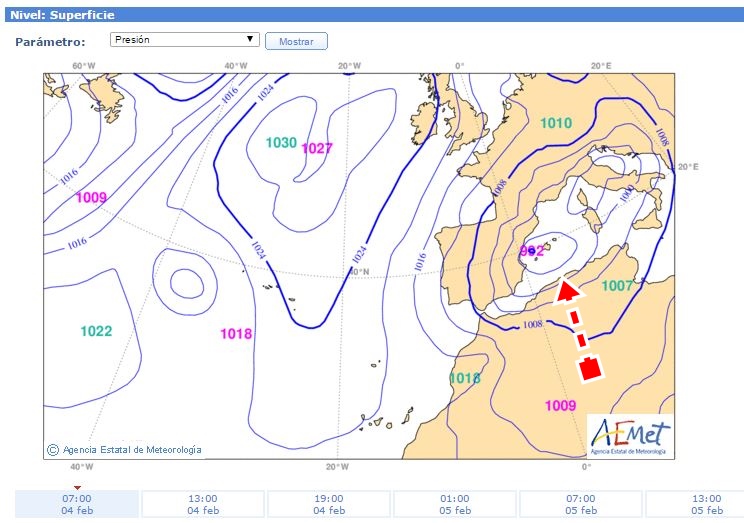Show the 13:00 05 feb forecast
The height and width of the screenshot is (523, 744).
click(702, 504)
